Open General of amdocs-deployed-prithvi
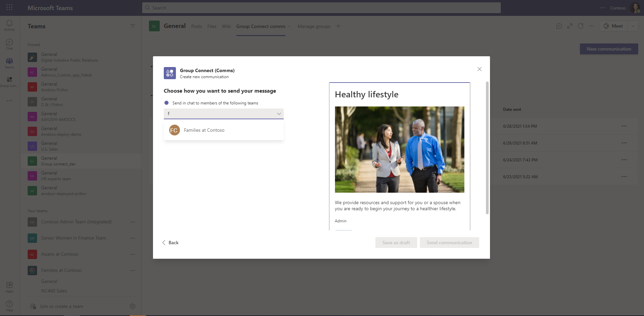The width and height of the screenshot is (644, 316). 81,191
